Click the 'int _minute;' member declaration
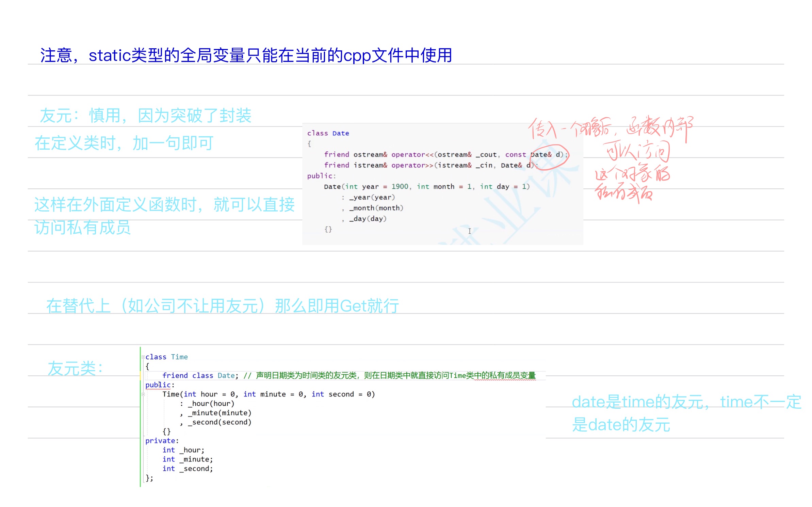 pyautogui.click(x=188, y=459)
